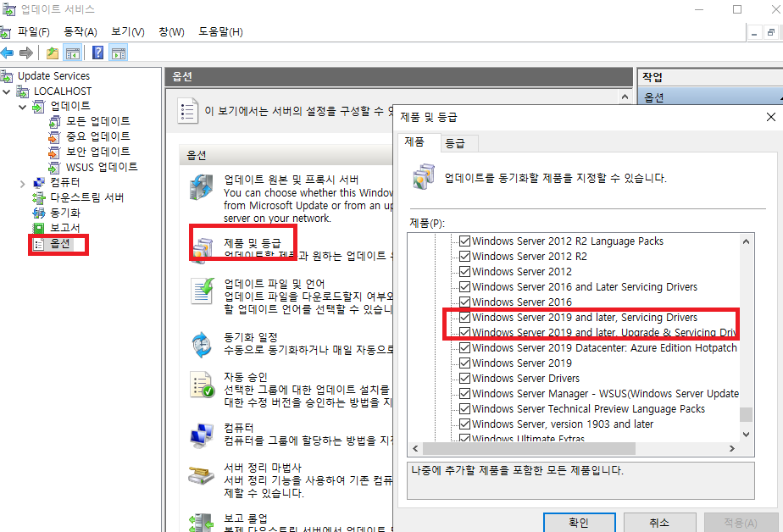The width and height of the screenshot is (783, 532).
Task: Open the 보안 업데이트 node icon
Action: click(54, 152)
